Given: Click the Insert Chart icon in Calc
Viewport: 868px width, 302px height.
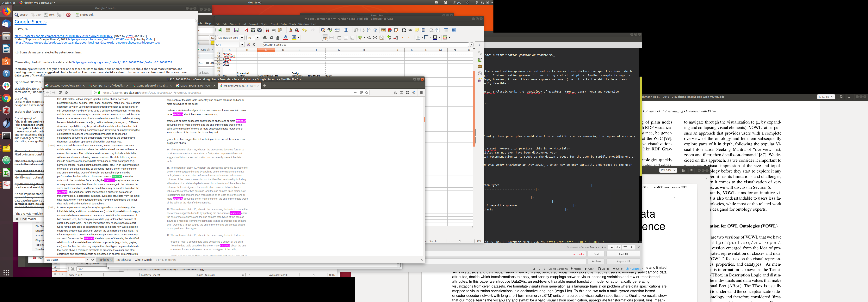Looking at the screenshot, I should tap(389, 30).
